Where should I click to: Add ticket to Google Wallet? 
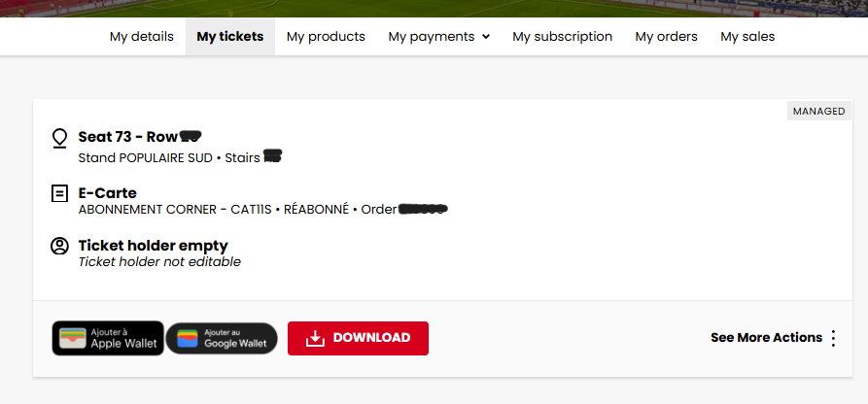click(222, 338)
